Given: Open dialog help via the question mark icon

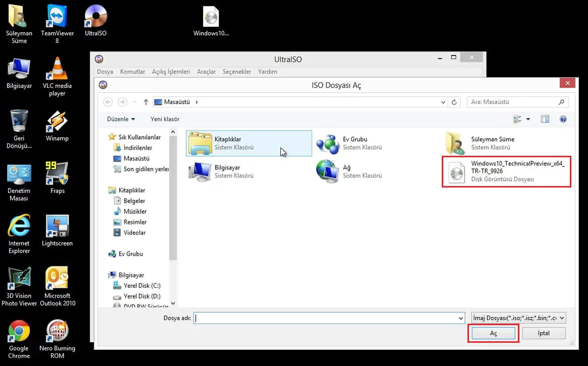Looking at the screenshot, I should (x=563, y=119).
